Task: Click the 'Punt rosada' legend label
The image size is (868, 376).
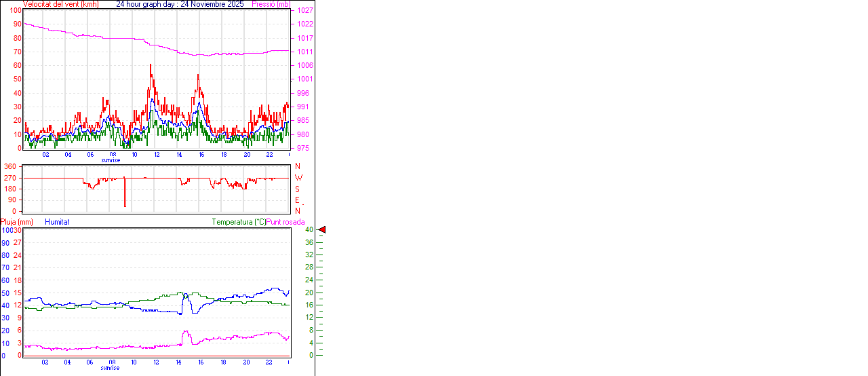Action: (285, 222)
